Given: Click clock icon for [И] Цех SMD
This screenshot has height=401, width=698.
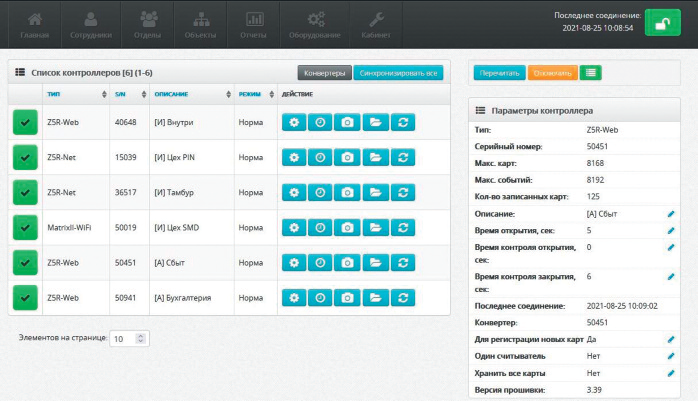Looking at the screenshot, I should [320, 227].
